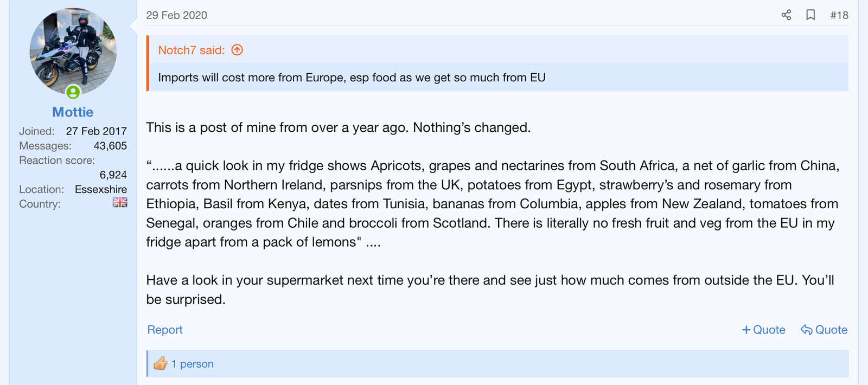Click the "Notch7 said:" quote header
The width and height of the screenshot is (868, 385).
pos(191,50)
